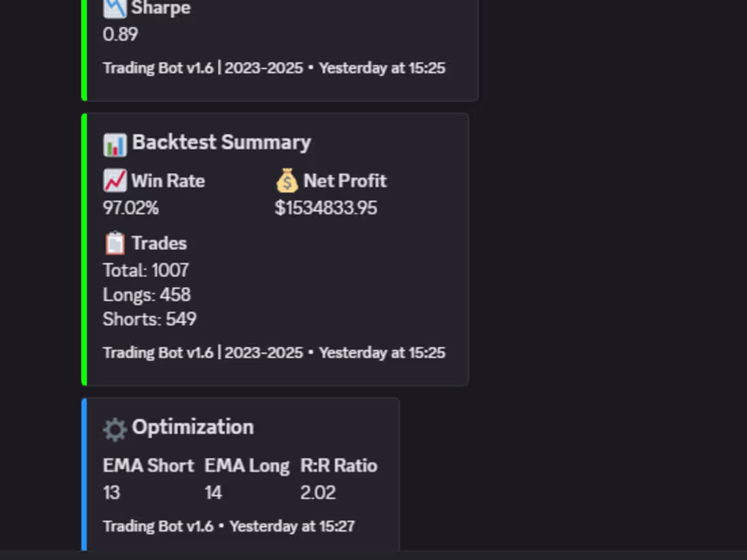747x560 pixels.
Task: Click the R:R Ratio value 2.02
Action: [318, 492]
